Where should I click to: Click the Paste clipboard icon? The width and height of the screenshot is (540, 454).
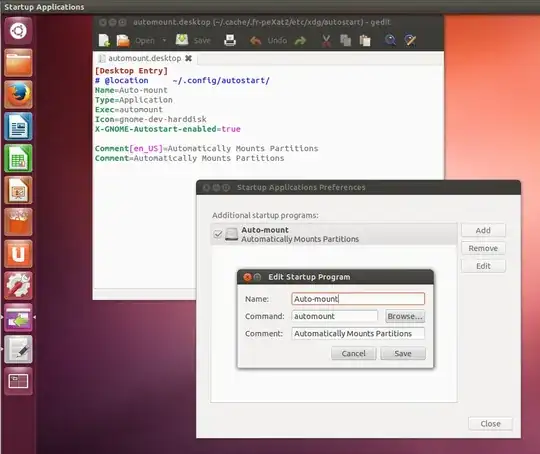(365, 41)
